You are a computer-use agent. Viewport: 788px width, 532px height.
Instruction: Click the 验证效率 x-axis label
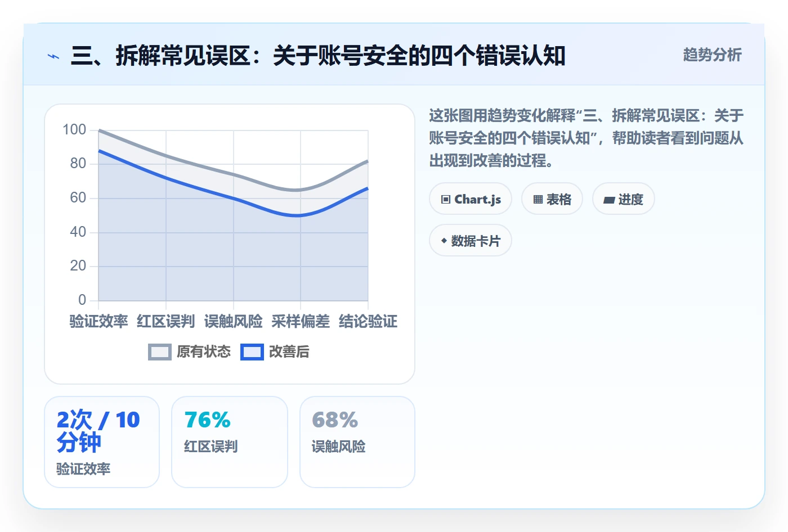(98, 322)
